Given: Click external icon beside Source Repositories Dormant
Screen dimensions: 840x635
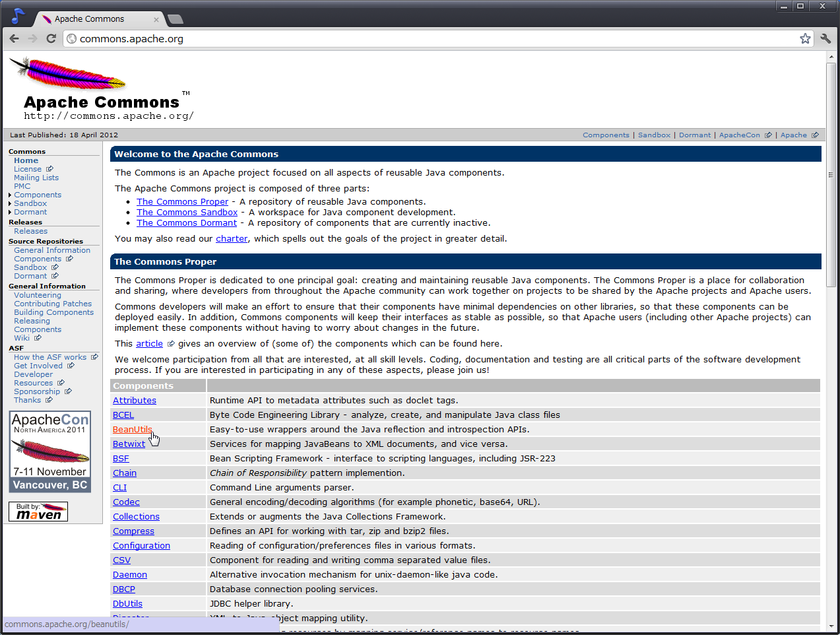Looking at the screenshot, I should click(55, 276).
